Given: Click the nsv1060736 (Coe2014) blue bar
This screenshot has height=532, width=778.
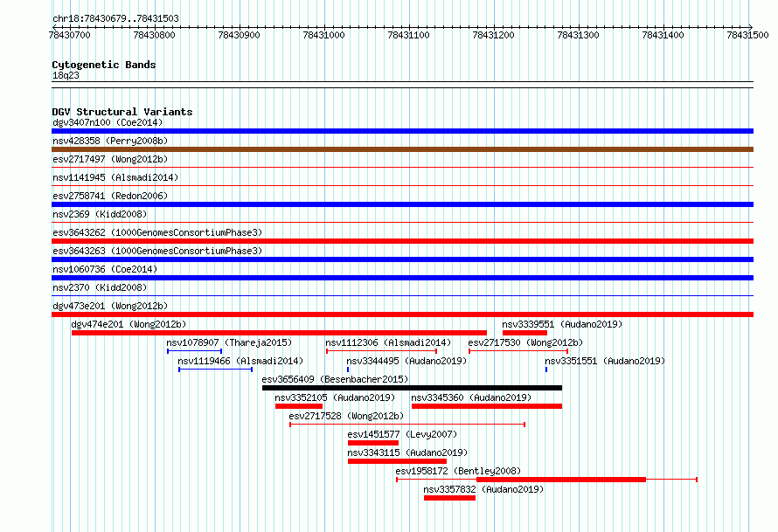Looking at the screenshot, I should pyautogui.click(x=402, y=278).
